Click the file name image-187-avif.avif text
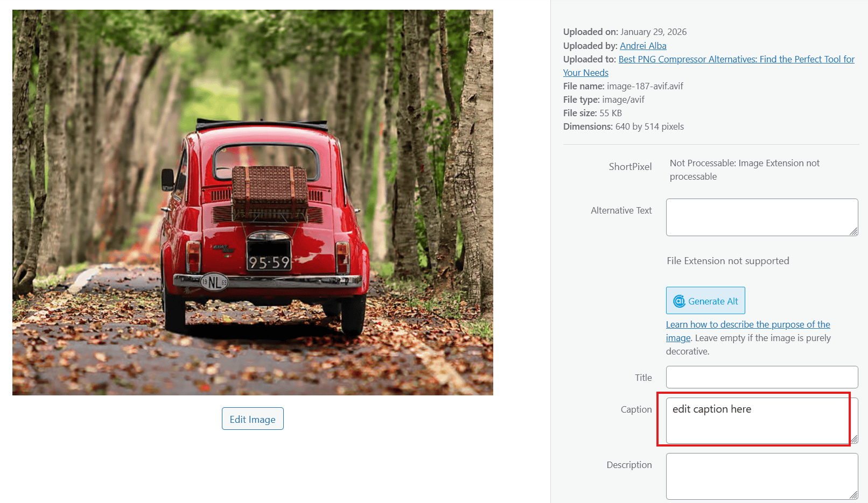The height and width of the screenshot is (503, 868). (645, 86)
